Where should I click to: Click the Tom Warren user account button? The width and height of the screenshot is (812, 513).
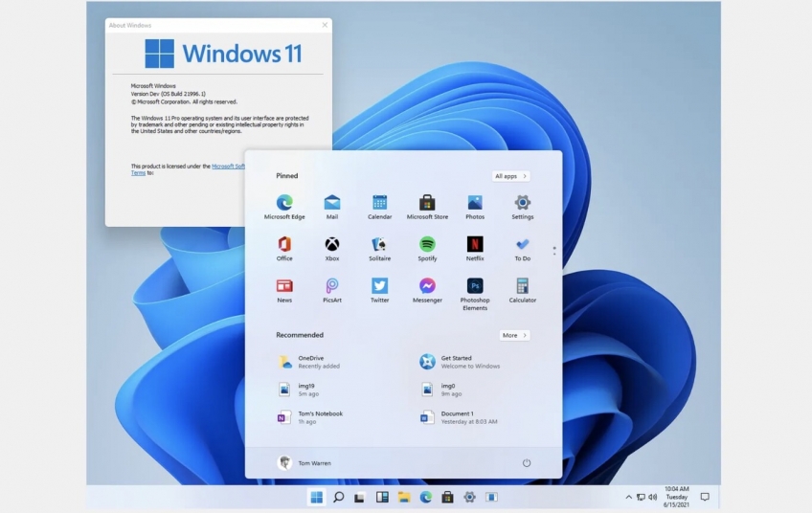(304, 463)
